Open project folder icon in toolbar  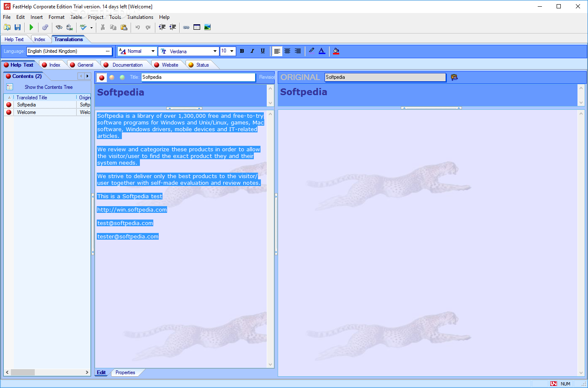(x=7, y=27)
